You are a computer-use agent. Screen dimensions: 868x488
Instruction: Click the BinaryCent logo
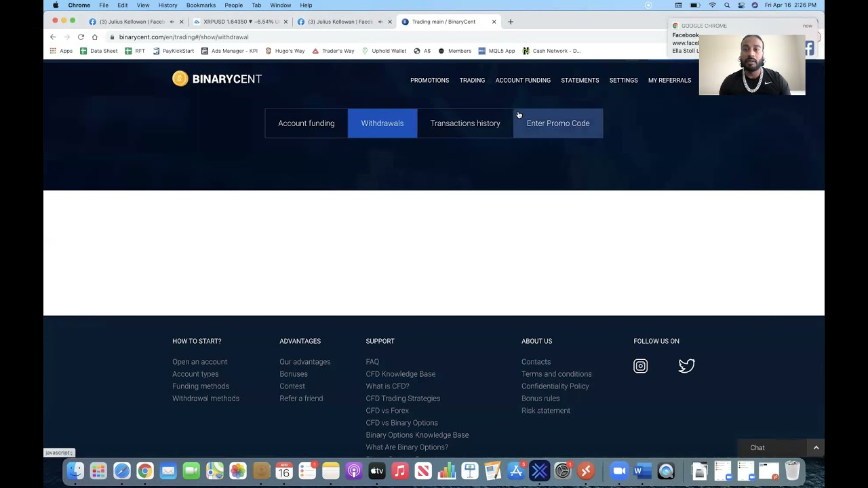[x=217, y=79]
